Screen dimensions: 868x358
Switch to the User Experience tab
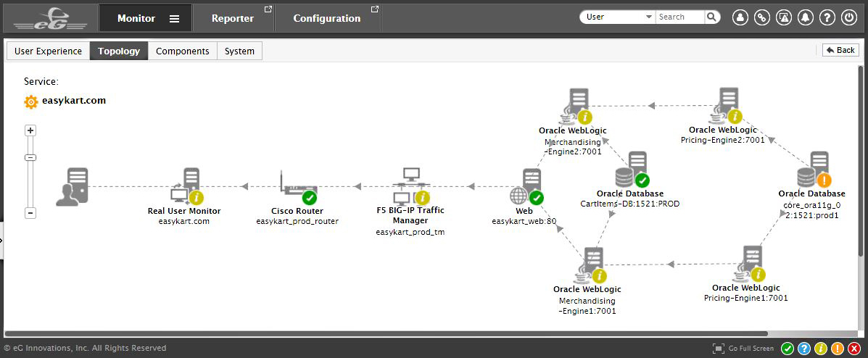coord(48,51)
